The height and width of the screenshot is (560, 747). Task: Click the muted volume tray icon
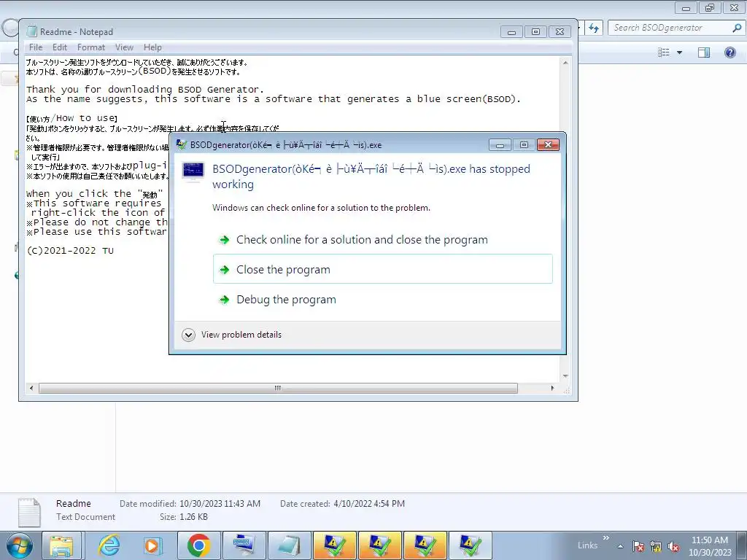point(673,546)
